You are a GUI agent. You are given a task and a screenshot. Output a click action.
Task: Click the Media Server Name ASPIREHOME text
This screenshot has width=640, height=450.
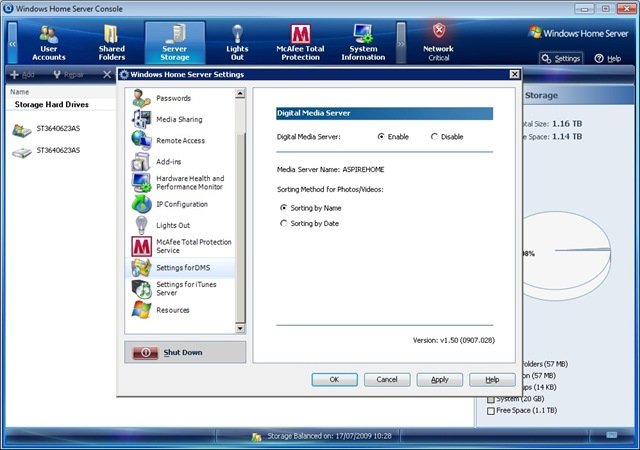[330, 169]
